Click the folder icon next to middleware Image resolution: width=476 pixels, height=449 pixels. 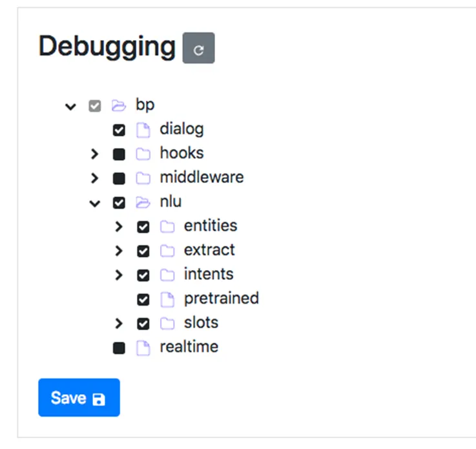[x=143, y=178]
